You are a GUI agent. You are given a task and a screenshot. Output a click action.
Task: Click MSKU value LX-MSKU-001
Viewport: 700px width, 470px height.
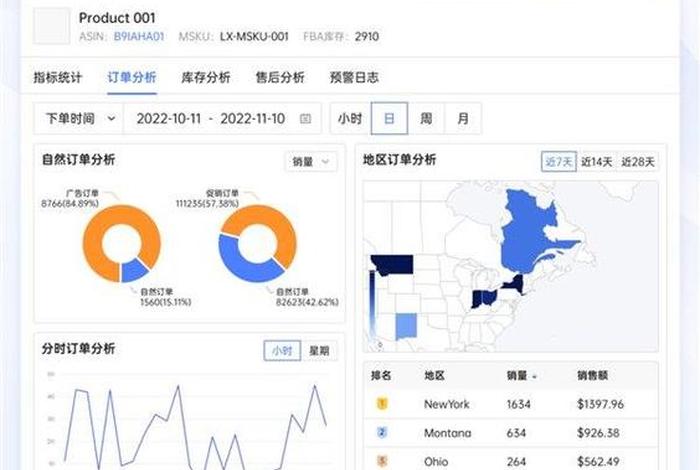(254, 37)
